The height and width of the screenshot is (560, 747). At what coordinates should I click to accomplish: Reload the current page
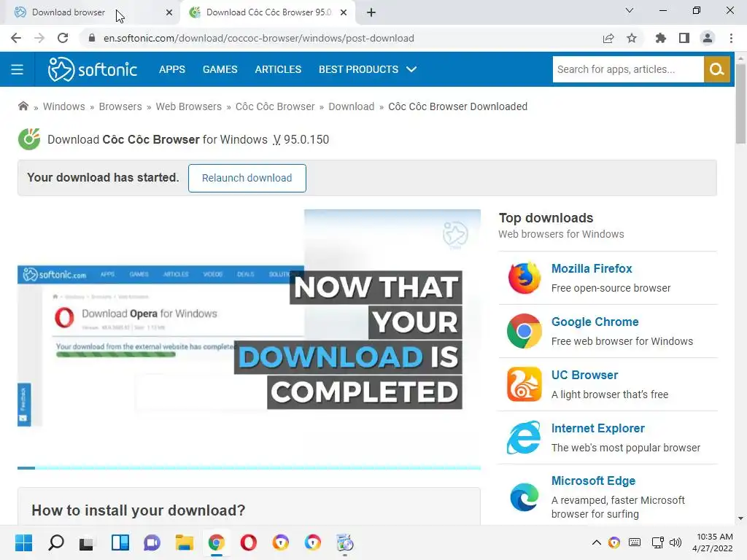click(63, 38)
